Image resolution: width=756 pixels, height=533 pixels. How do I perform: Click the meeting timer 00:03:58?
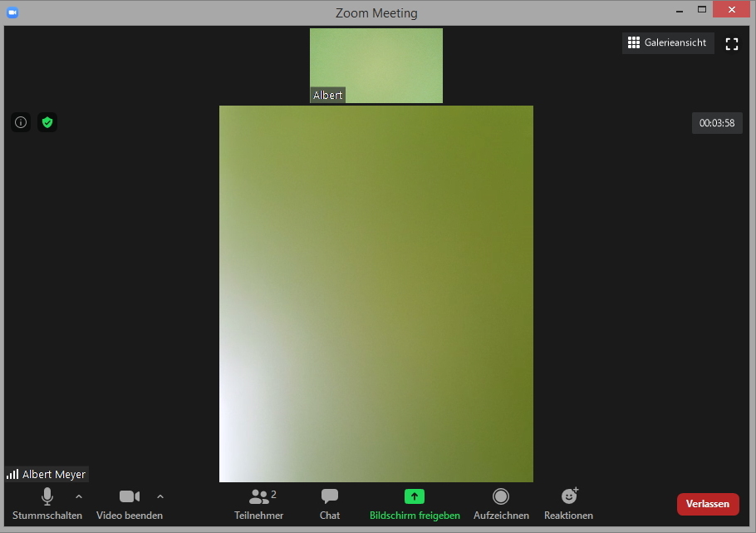tap(717, 123)
